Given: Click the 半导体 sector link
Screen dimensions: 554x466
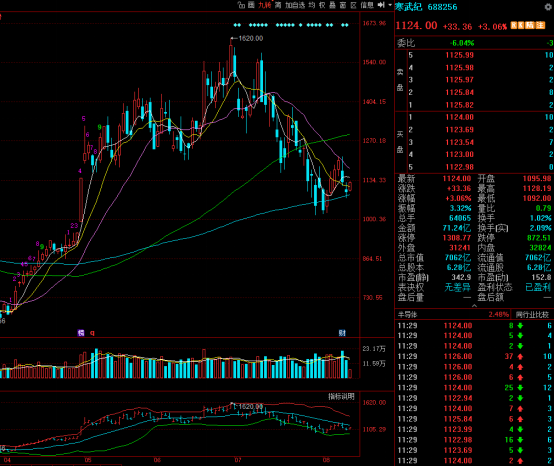Looking at the screenshot, I should coord(407,314).
